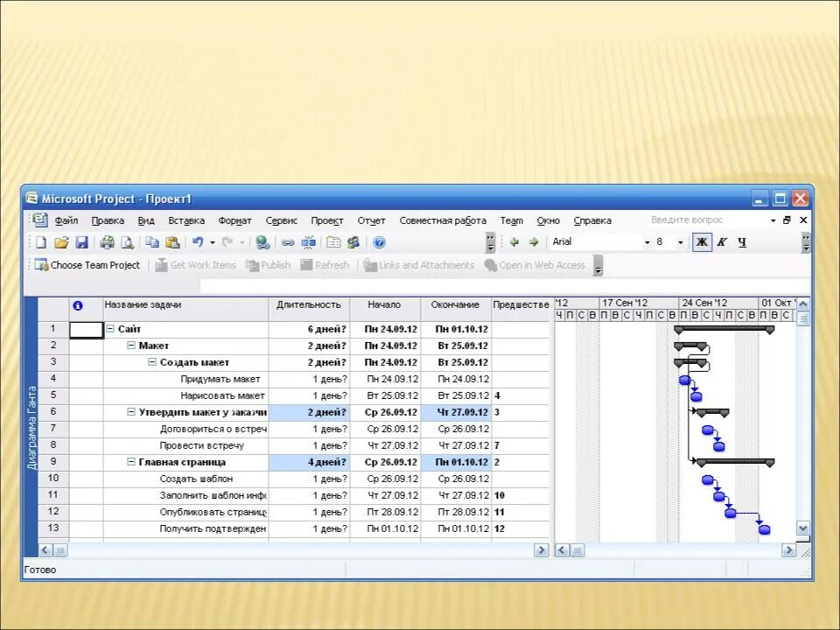Select the Провести встречу task name cell
This screenshot has width=840, height=630.
click(x=185, y=445)
